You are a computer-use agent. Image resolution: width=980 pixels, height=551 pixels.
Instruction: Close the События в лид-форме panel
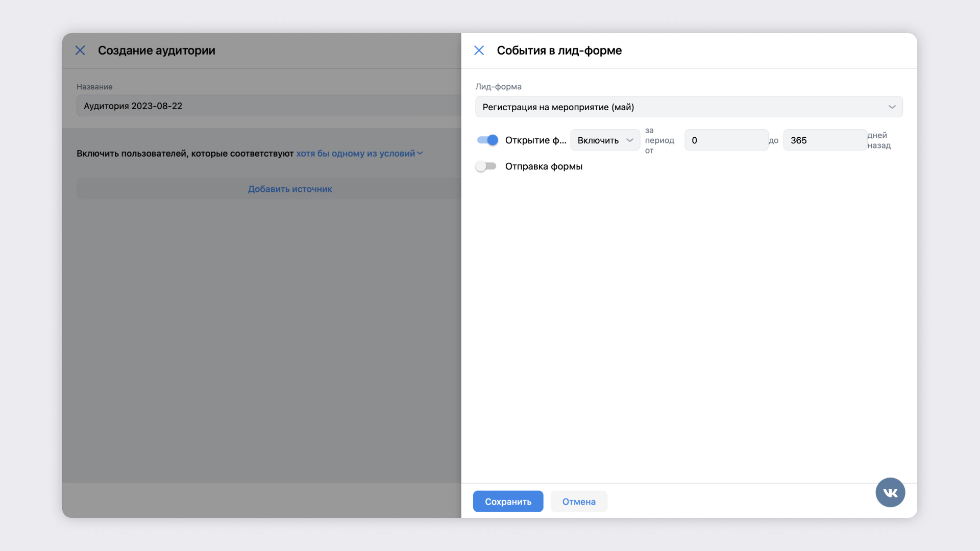[x=479, y=51]
